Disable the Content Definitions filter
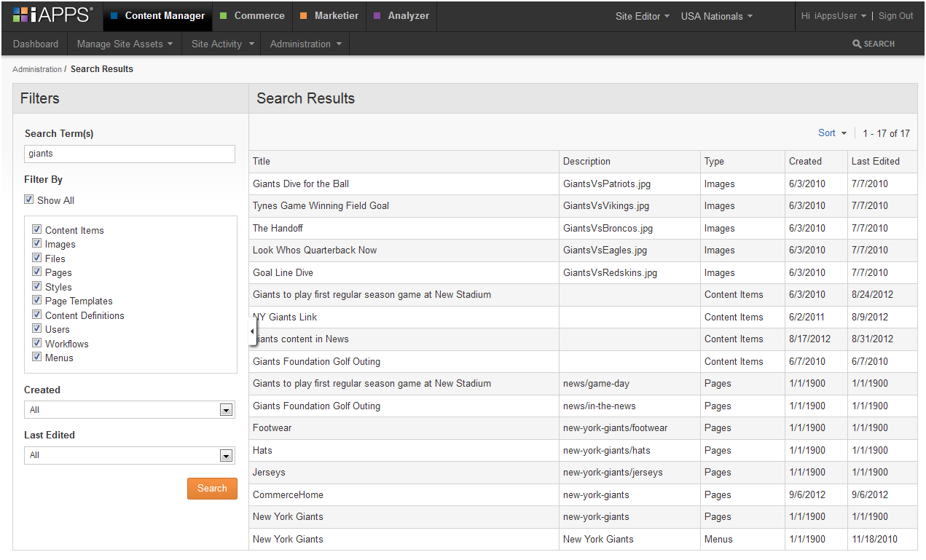Viewport: 926px width, 560px height. click(36, 315)
